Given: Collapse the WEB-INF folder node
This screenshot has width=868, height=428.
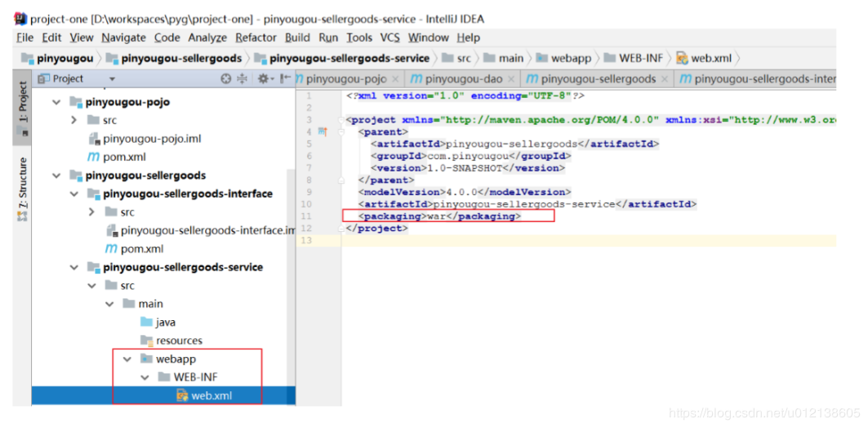Looking at the screenshot, I should coord(145,377).
